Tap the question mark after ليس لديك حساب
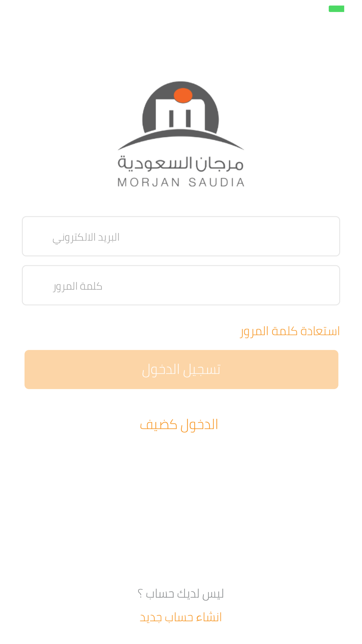 point(140,594)
